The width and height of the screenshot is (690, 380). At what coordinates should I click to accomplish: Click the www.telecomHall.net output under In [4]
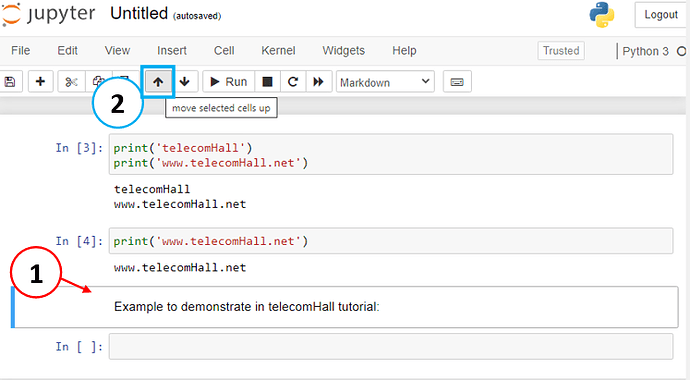tap(180, 267)
